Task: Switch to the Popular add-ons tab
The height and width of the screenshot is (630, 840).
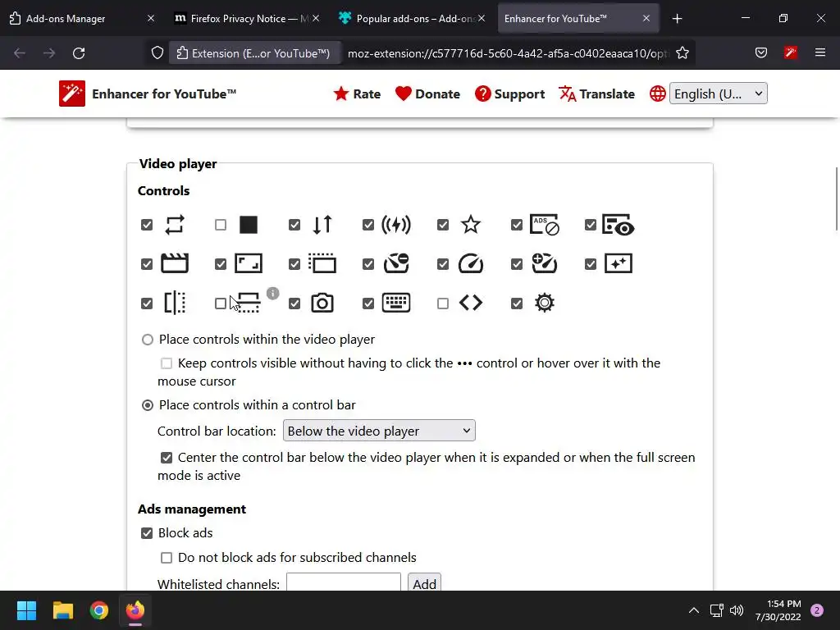Action: (x=410, y=18)
